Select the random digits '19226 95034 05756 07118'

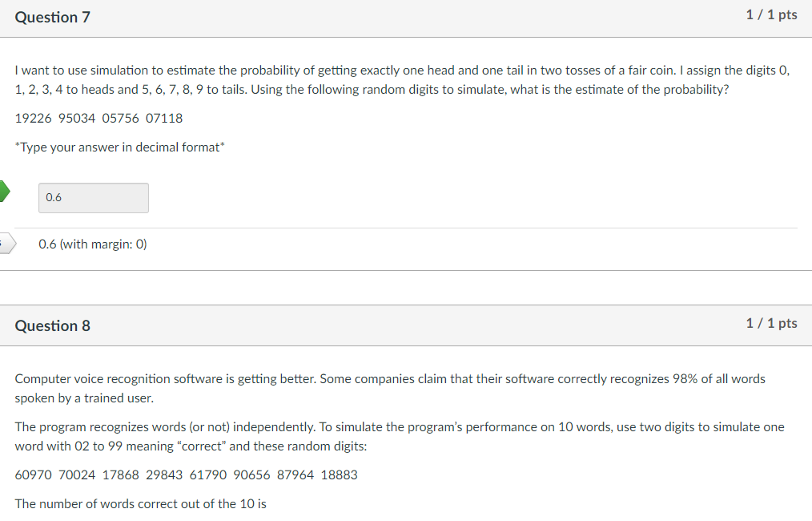pyautogui.click(x=98, y=118)
